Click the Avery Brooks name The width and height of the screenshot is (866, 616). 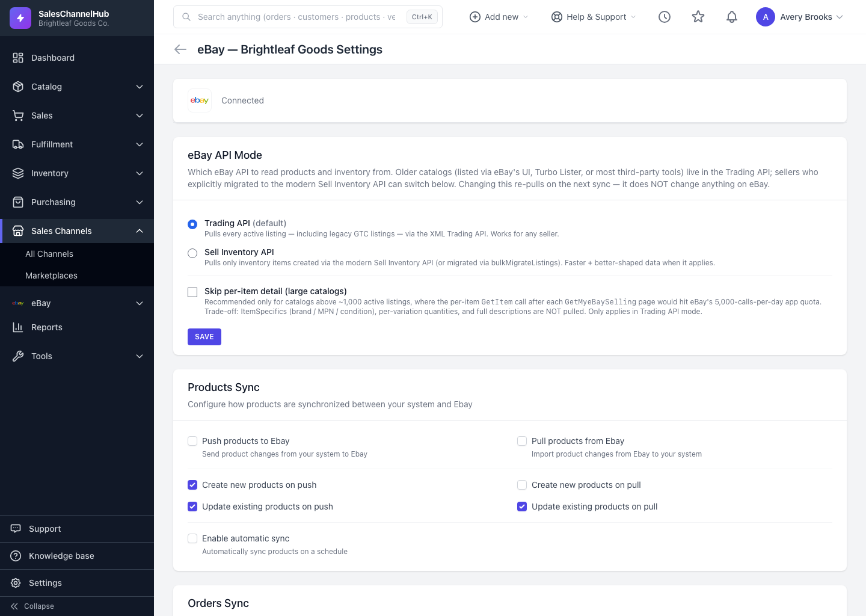point(806,17)
